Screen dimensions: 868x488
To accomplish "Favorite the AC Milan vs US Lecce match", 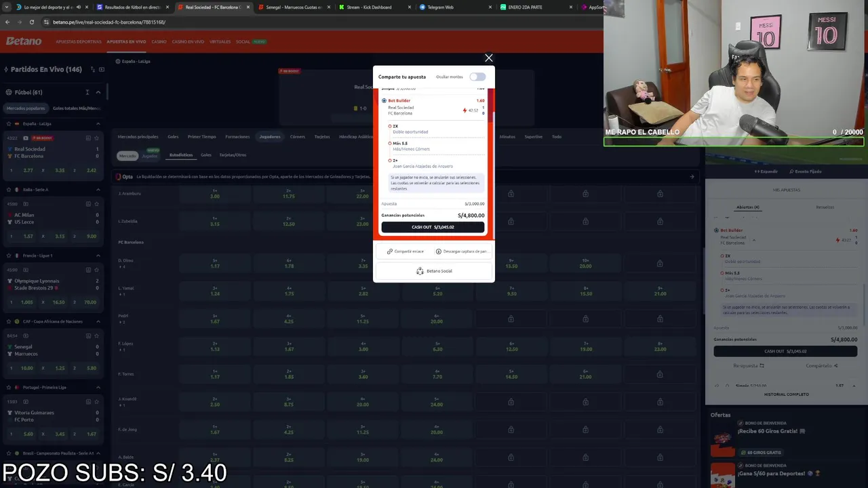I will tap(98, 204).
